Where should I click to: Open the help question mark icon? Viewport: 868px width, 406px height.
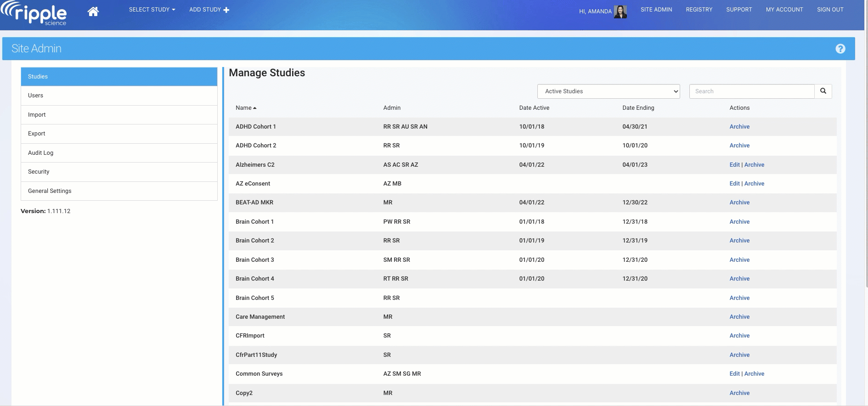840,49
